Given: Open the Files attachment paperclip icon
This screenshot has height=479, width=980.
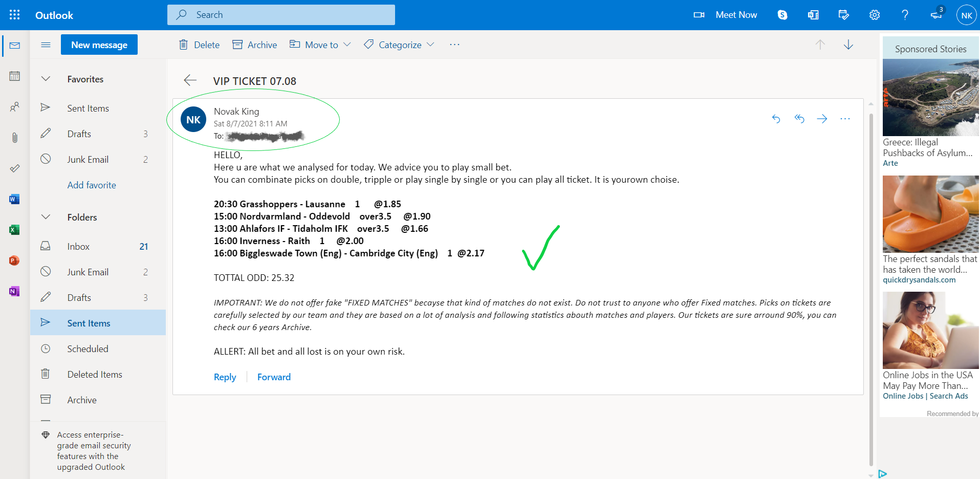Looking at the screenshot, I should [x=14, y=138].
